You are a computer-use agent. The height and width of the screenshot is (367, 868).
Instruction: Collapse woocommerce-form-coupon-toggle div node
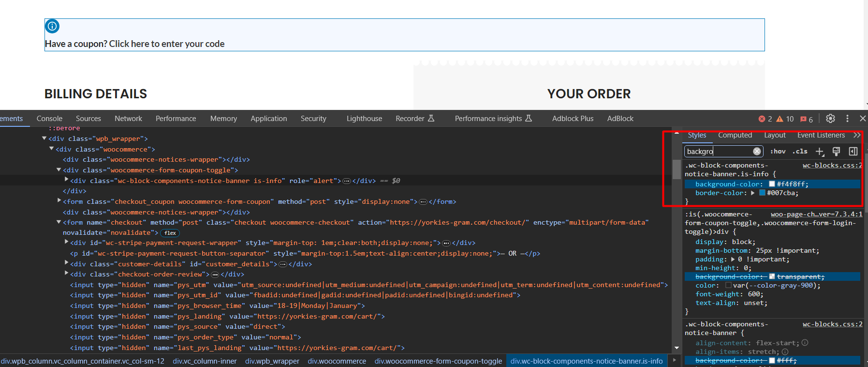59,170
